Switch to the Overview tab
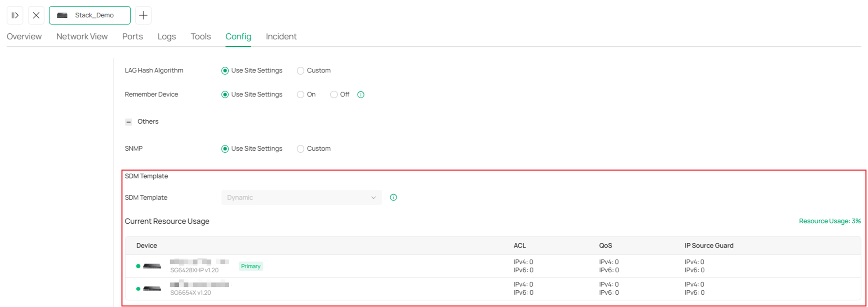Image resolution: width=868 pixels, height=307 pixels. (24, 36)
